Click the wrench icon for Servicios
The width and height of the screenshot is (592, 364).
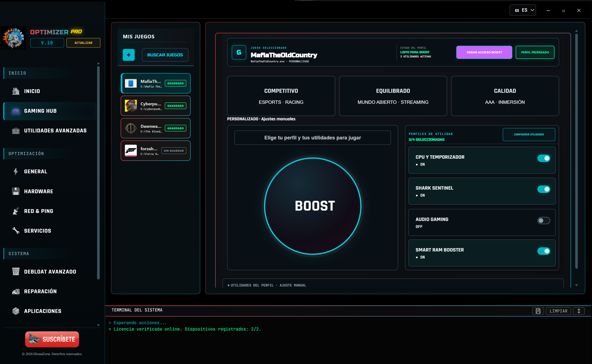[x=16, y=231]
